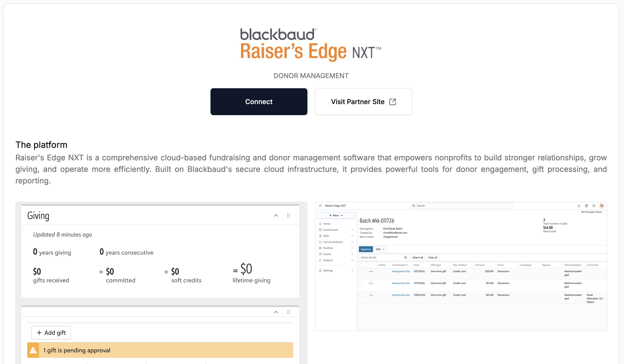Image resolution: width=624 pixels, height=364 pixels.
Task: Check the header select-all checkbox in gift table
Action: tap(361, 265)
